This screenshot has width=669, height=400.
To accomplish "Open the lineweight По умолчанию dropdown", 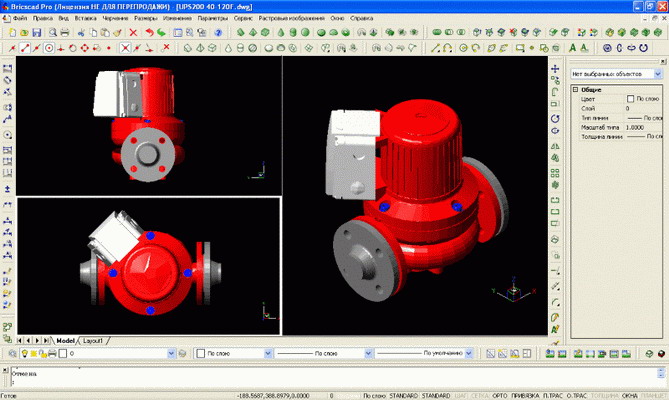I will point(469,354).
